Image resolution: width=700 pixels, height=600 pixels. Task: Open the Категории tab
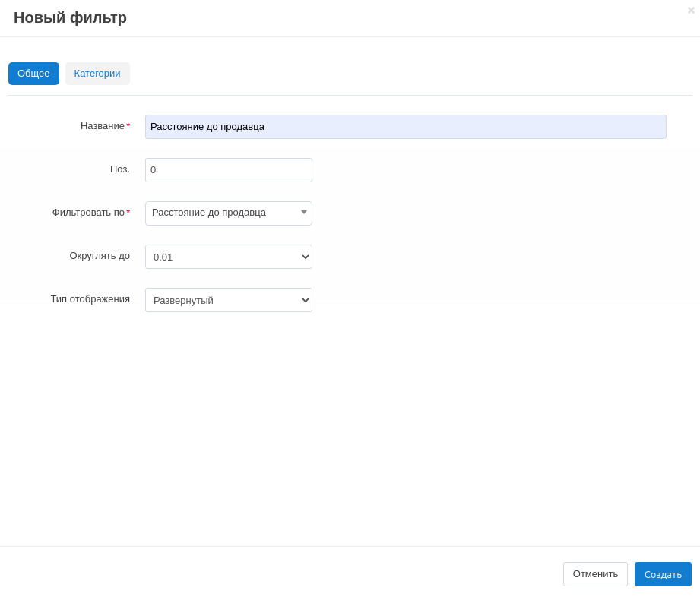[x=97, y=74]
